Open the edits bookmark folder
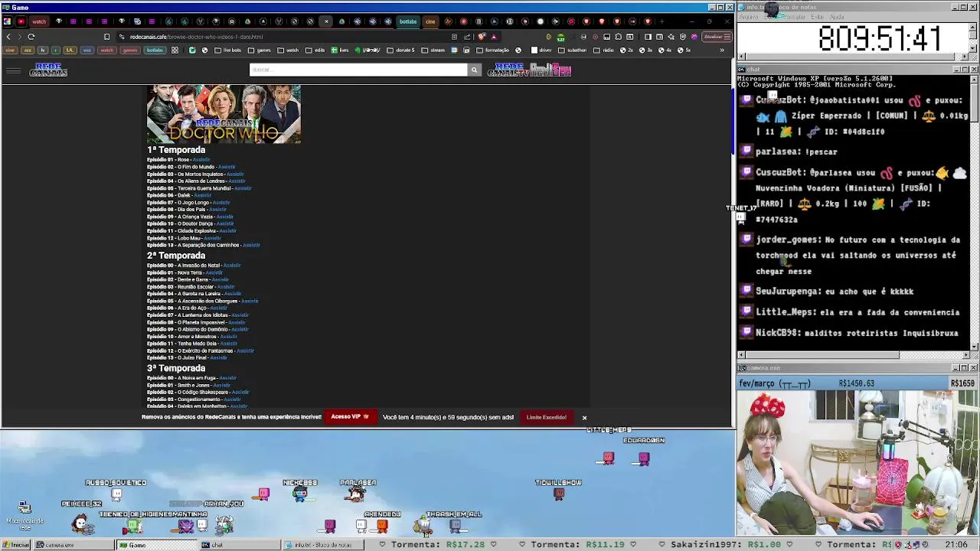Viewport: 980px width, 551px height. click(315, 51)
